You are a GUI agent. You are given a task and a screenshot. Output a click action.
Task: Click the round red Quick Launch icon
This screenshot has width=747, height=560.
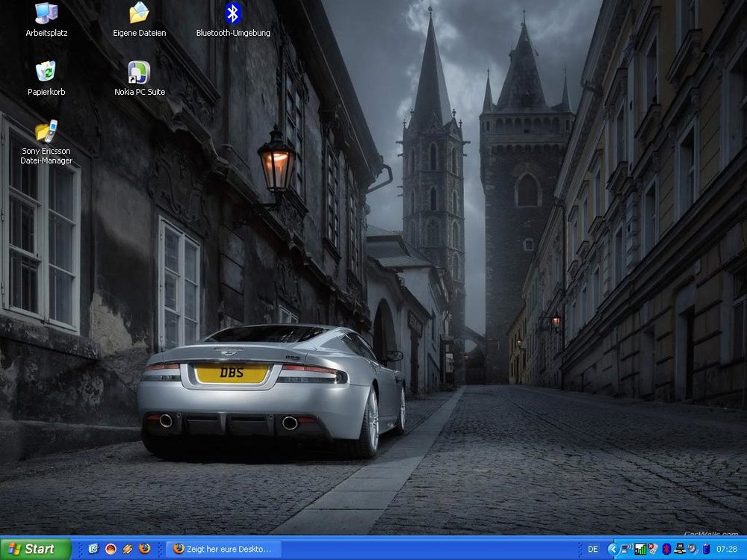[111, 549]
